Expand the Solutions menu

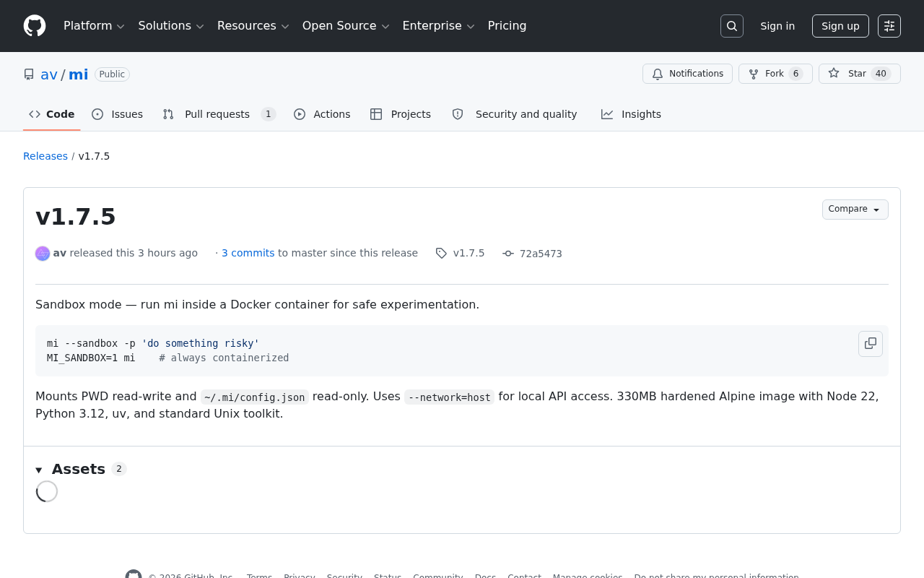coord(171,26)
